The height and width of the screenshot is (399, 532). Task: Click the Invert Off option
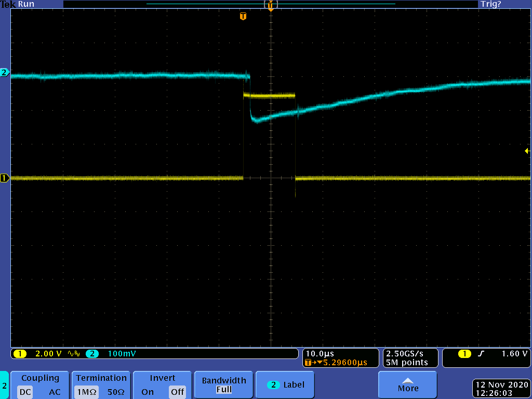click(177, 392)
